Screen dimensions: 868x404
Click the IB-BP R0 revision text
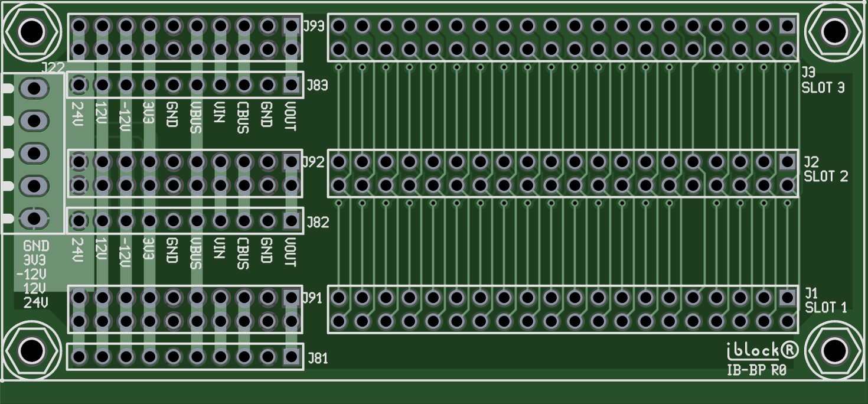(x=756, y=371)
